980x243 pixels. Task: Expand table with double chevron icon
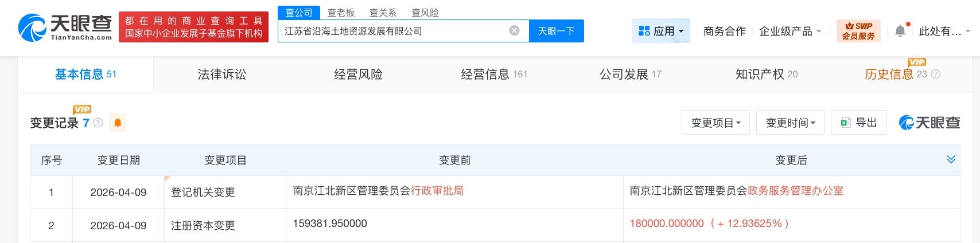(951, 159)
